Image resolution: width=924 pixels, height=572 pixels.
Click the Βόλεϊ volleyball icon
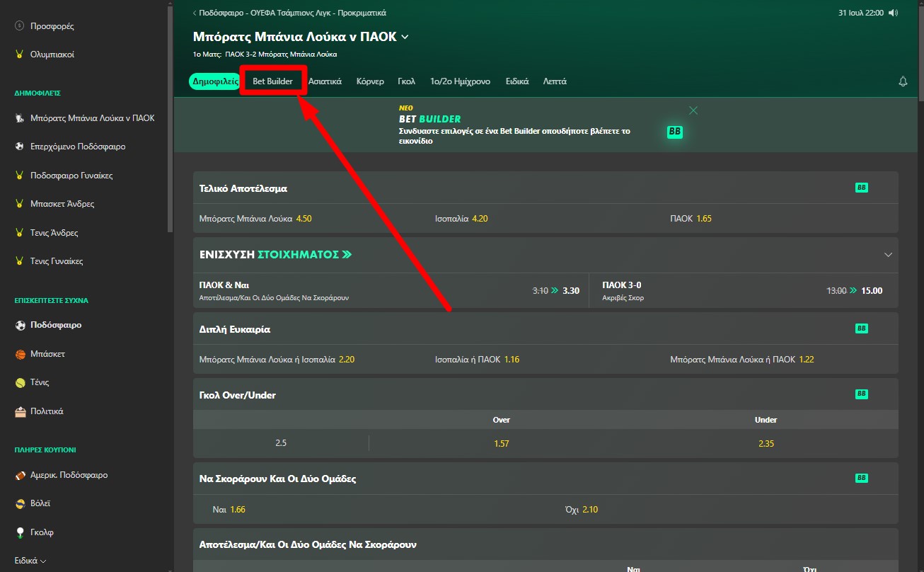pos(20,503)
